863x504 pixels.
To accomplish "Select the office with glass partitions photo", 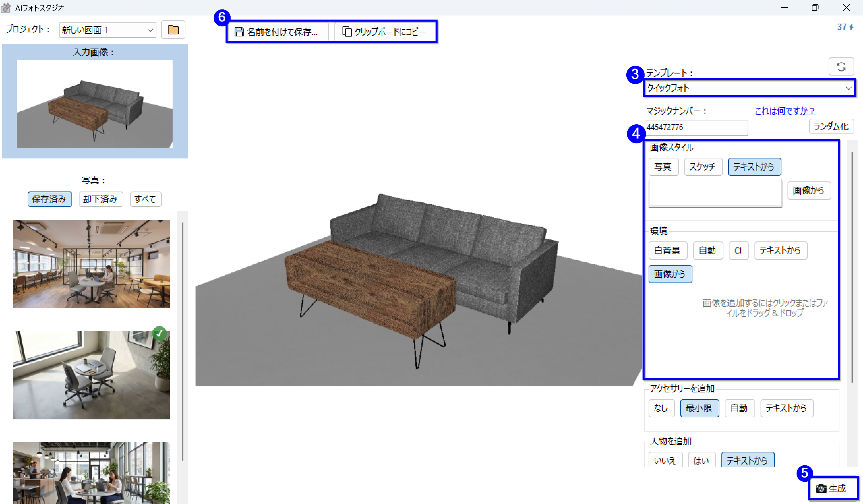I will pos(91,264).
